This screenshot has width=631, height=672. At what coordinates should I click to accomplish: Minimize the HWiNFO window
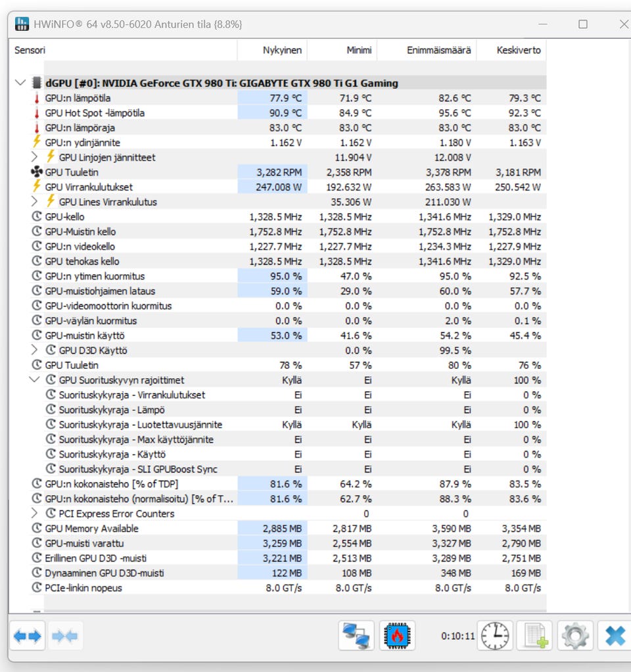pos(543,24)
